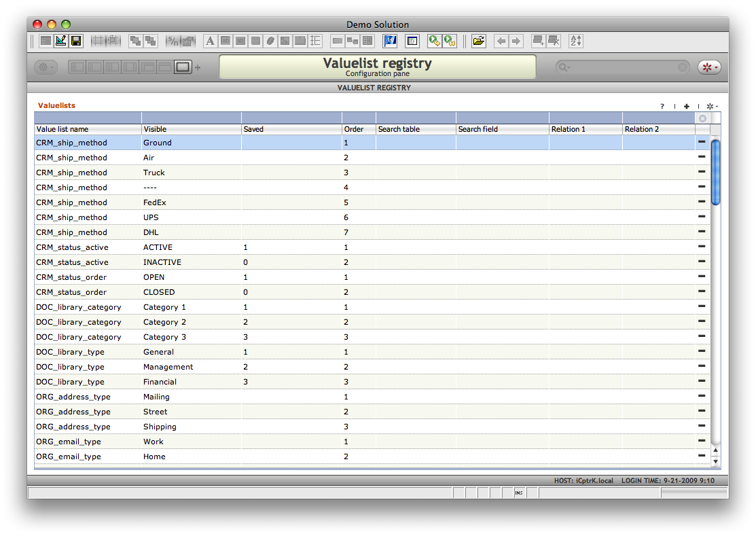Click the Shipping value cell
This screenshot has width=756, height=536.
(192, 427)
